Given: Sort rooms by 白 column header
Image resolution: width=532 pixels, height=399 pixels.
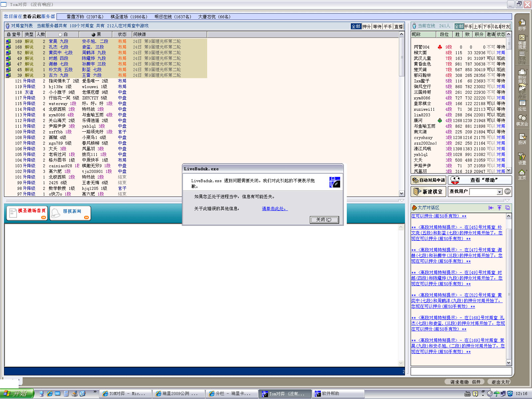Looking at the screenshot, I should (63, 34).
